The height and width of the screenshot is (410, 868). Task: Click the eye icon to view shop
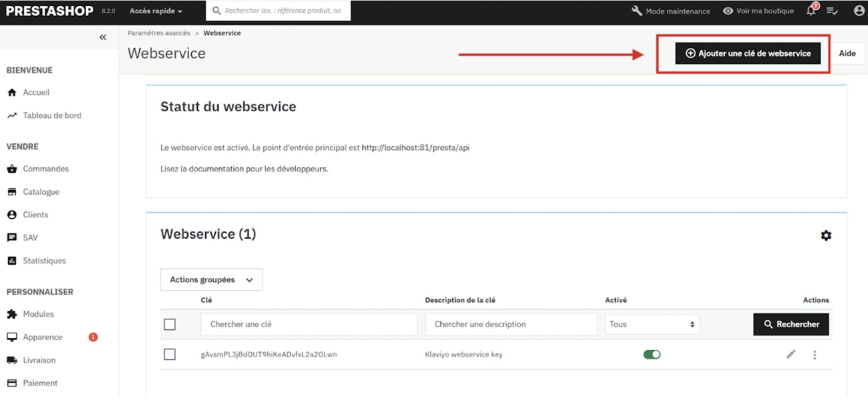(728, 11)
